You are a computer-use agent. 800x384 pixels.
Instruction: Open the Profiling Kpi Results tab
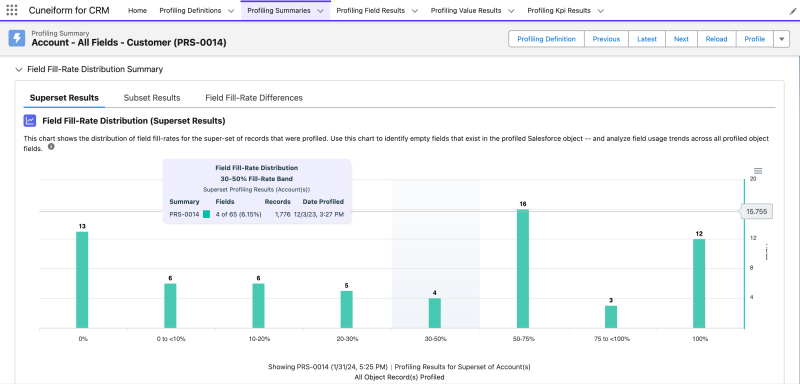click(559, 10)
